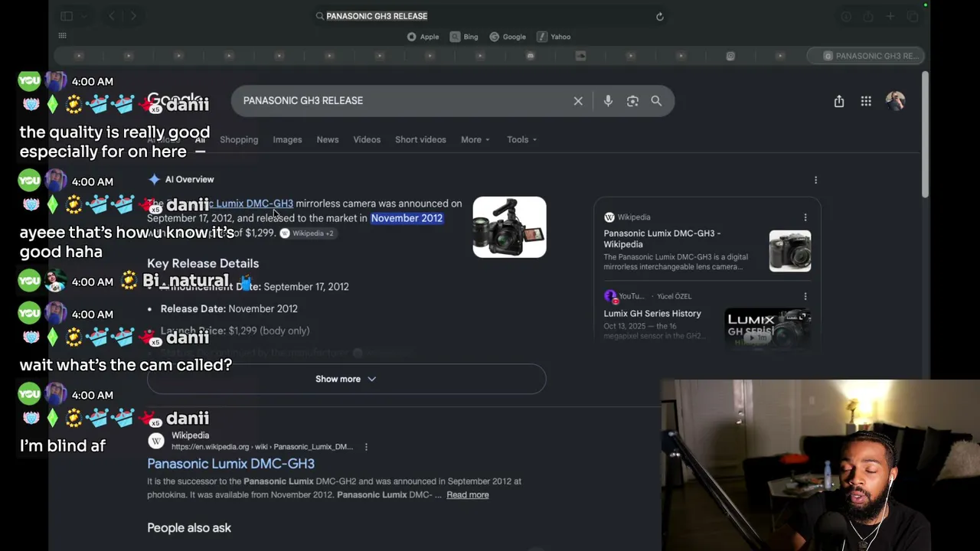Viewport: 980px width, 551px height.
Task: Click the Release Date: November 2012 line
Action: coord(229,308)
